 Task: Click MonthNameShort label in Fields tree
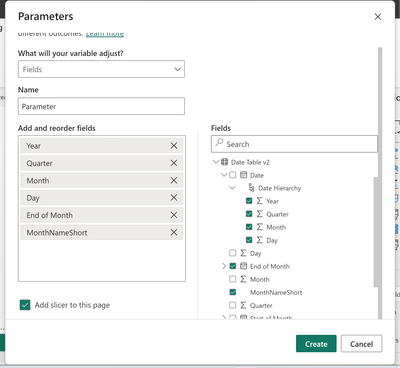[x=276, y=292]
